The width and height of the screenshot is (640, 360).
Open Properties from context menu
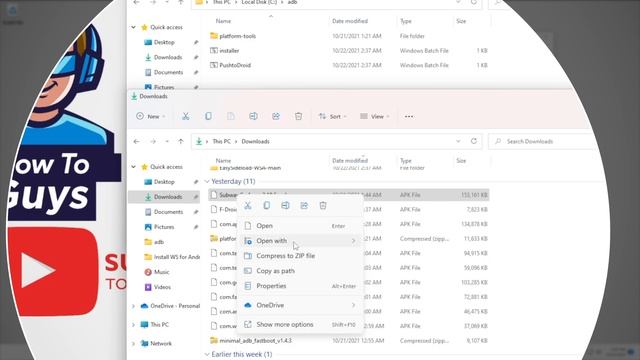300,286
